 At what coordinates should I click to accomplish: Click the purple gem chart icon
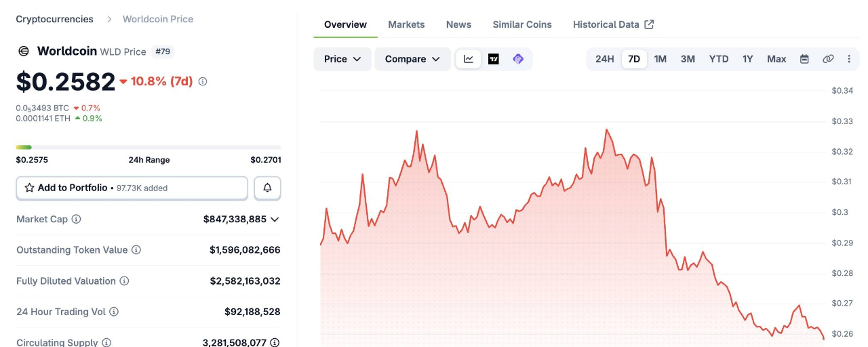518,59
